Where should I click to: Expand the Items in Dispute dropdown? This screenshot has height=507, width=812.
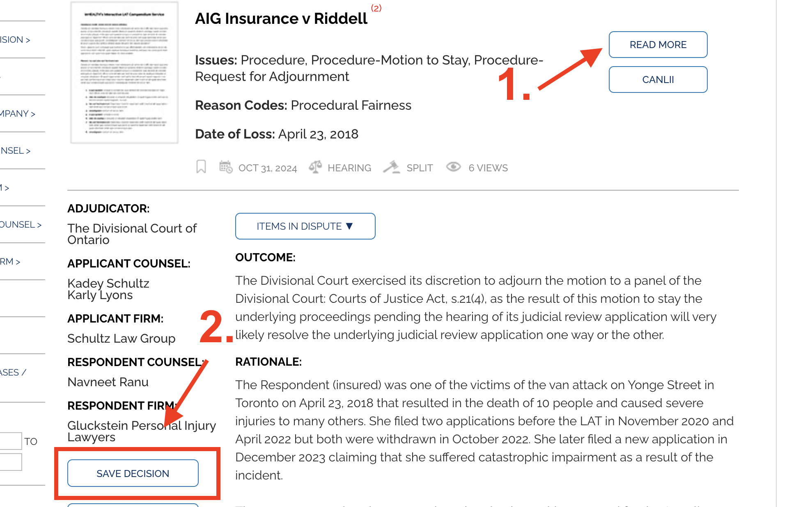(305, 226)
